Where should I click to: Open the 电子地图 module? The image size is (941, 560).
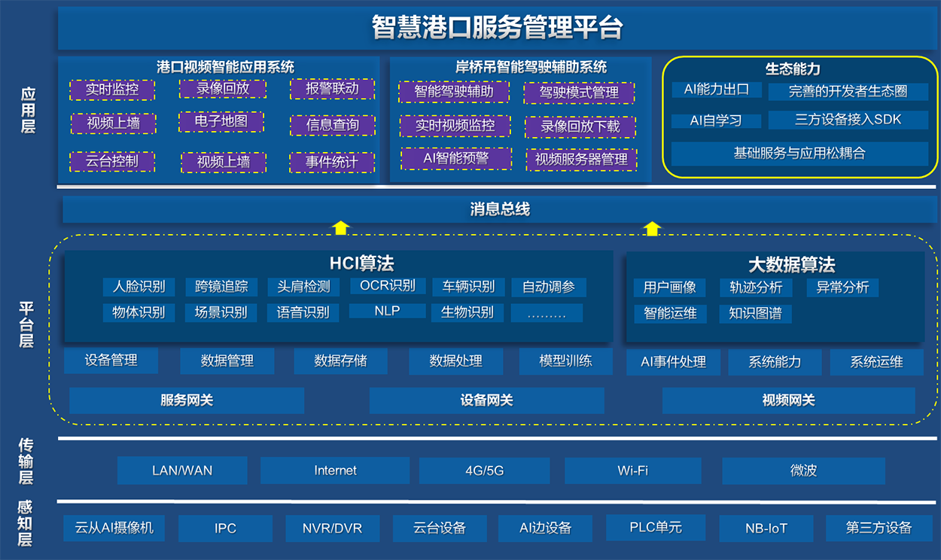pyautogui.click(x=221, y=121)
